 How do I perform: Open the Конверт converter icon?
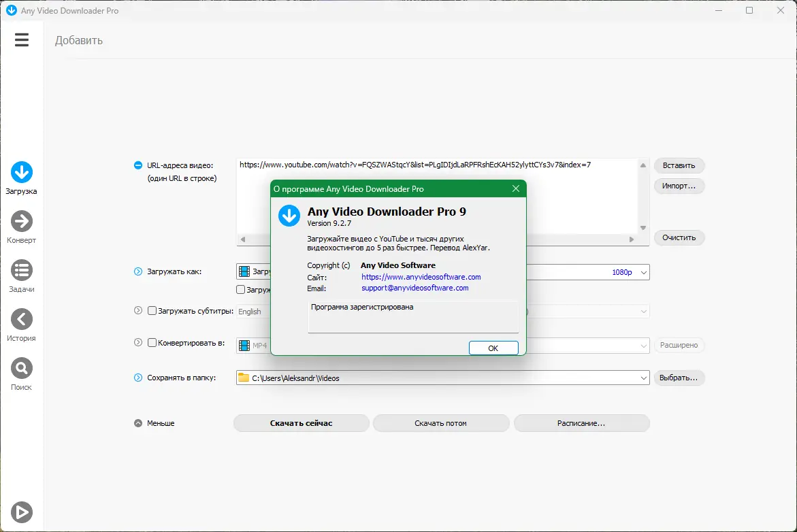(21, 221)
